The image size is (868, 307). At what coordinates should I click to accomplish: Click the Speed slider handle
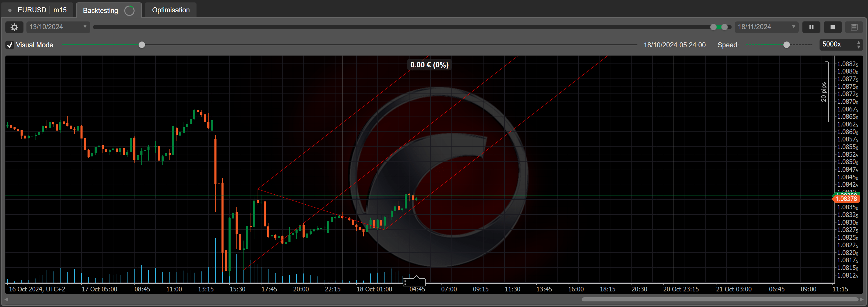click(786, 45)
